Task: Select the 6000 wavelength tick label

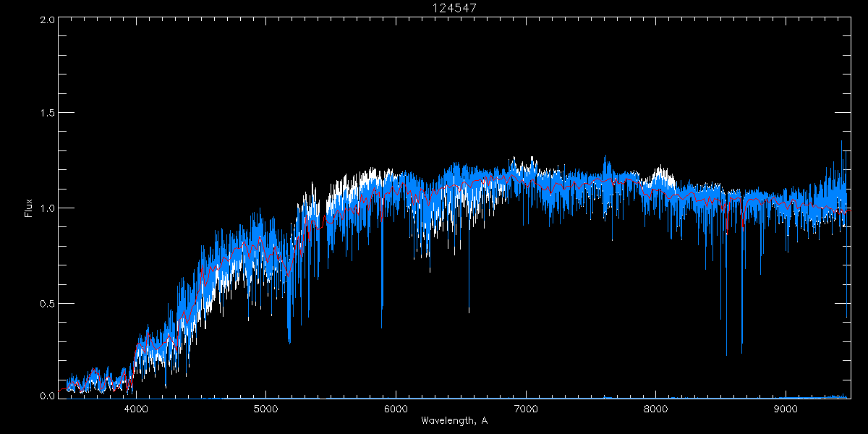Action: [396, 408]
